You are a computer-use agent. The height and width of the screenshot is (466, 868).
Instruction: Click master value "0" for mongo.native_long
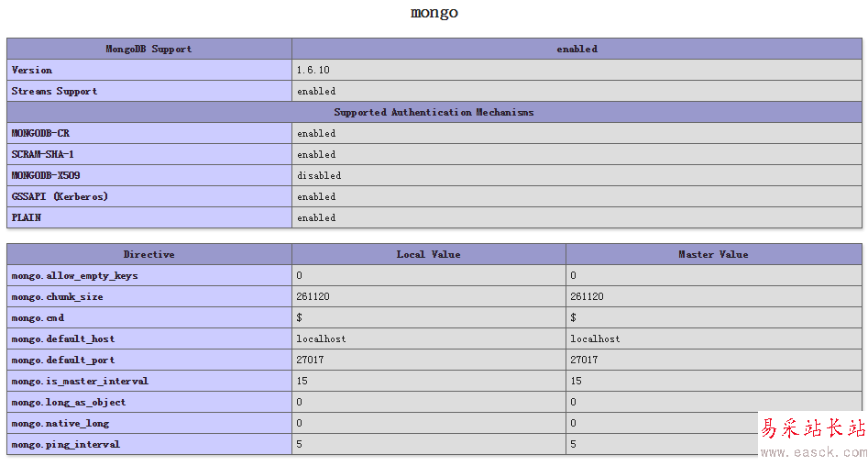[574, 423]
